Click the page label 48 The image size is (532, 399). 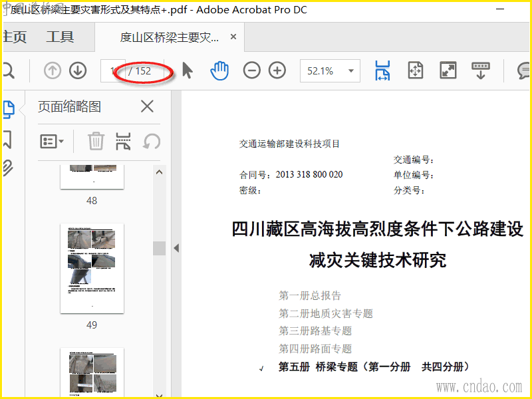92,201
